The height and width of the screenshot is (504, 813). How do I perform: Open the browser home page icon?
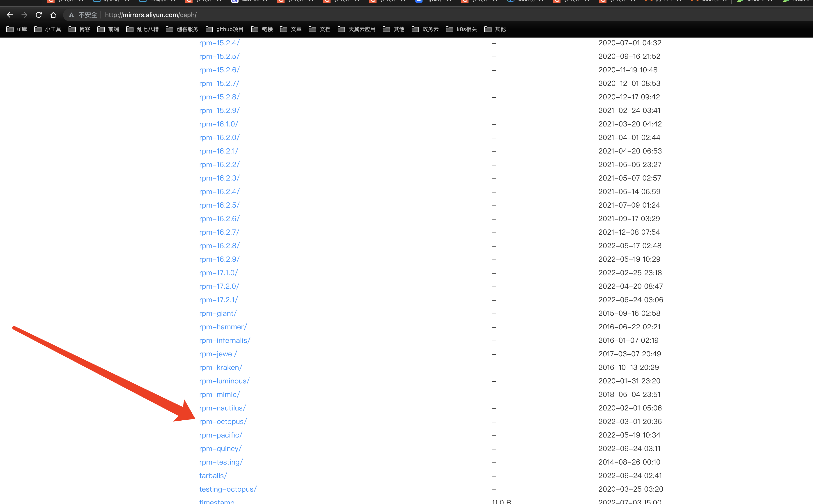click(53, 15)
